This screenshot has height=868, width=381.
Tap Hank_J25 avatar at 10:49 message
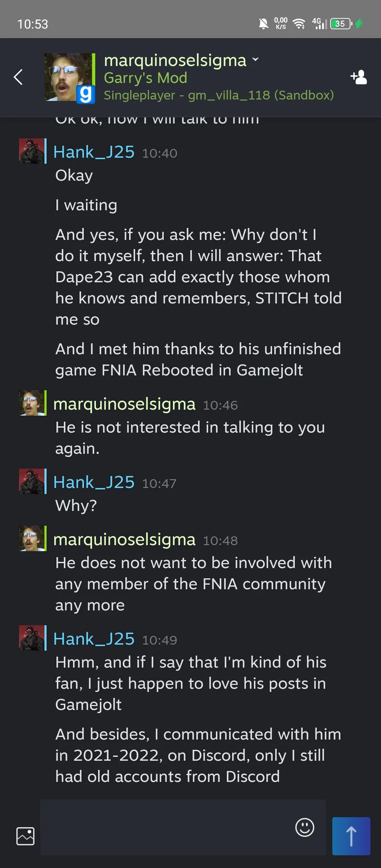(31, 638)
